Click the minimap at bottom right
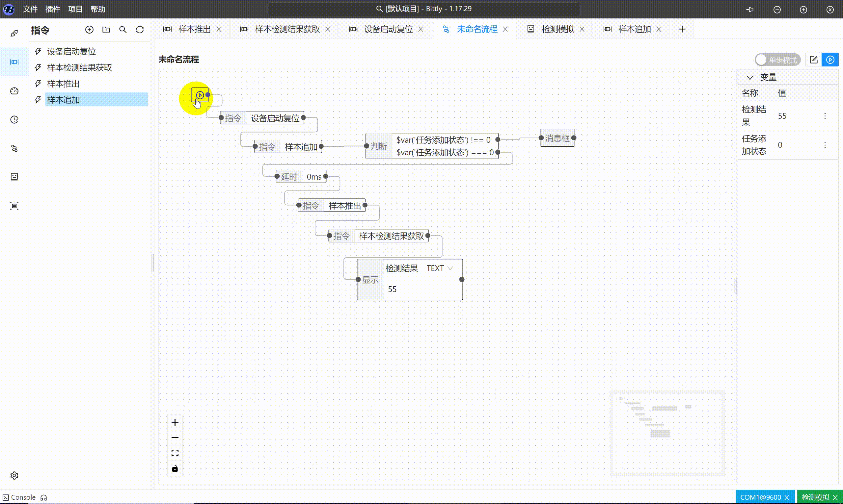Screen dimensions: 843x504 pos(667,433)
